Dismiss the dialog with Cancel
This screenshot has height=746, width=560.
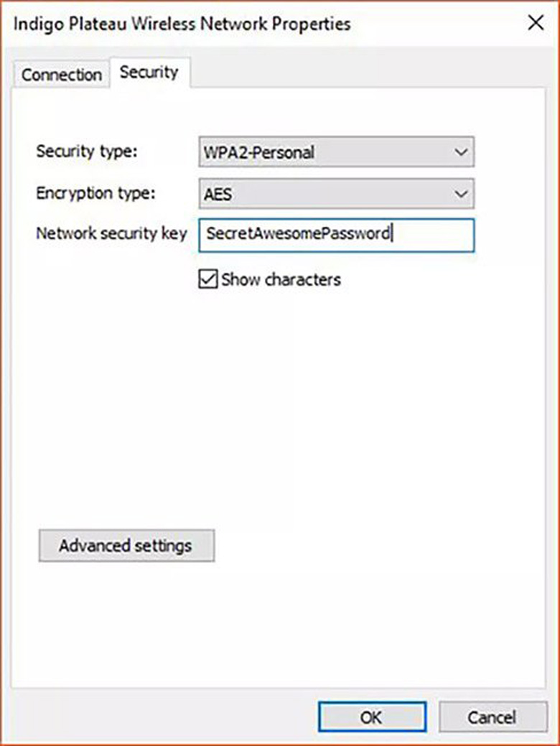coord(493,717)
